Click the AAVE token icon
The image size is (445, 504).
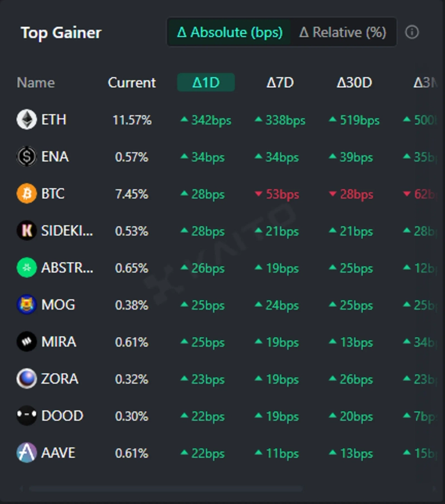click(26, 453)
